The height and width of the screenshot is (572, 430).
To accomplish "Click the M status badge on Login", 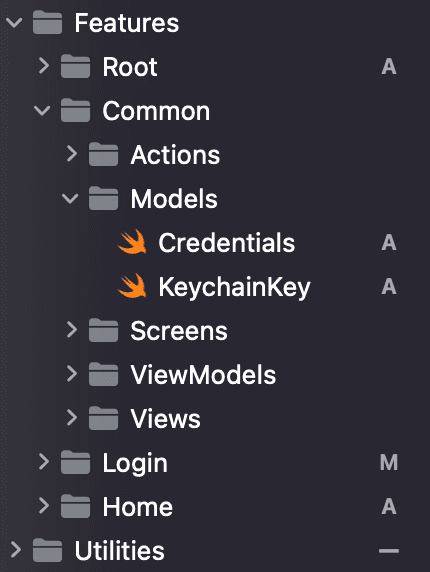I will 389,463.
